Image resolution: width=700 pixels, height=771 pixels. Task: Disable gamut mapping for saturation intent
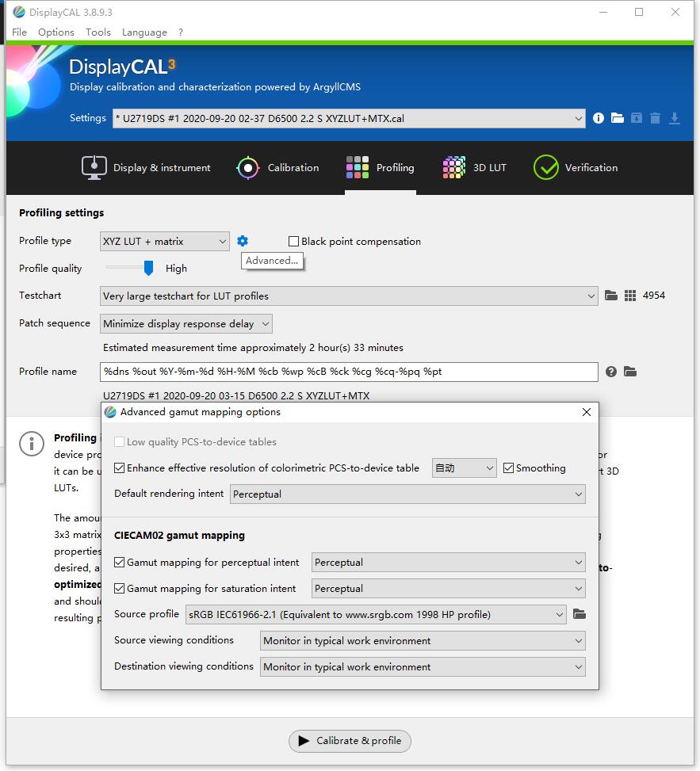[119, 588]
